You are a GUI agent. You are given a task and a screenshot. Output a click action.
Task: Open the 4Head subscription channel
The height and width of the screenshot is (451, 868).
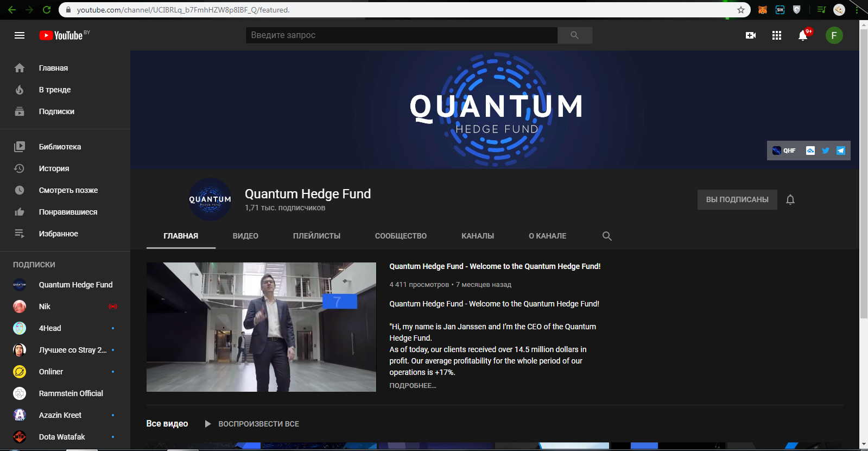(65, 328)
